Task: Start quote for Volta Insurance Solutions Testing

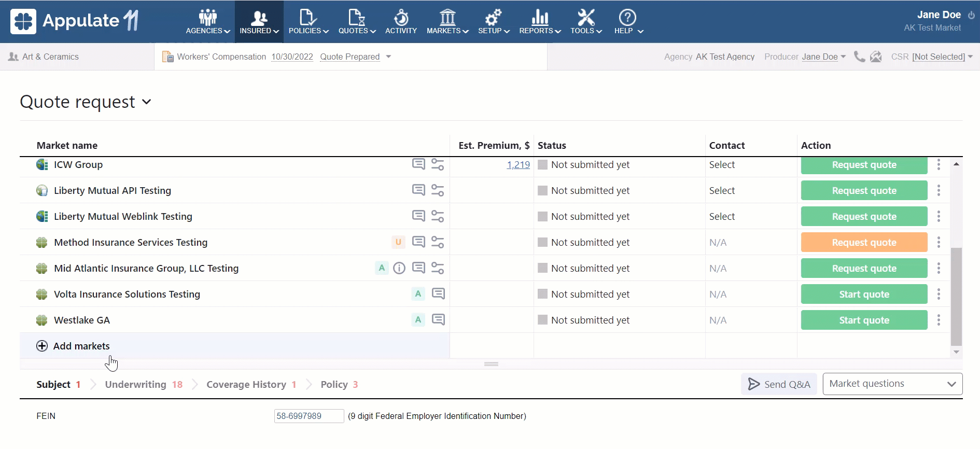Action: [x=864, y=294]
